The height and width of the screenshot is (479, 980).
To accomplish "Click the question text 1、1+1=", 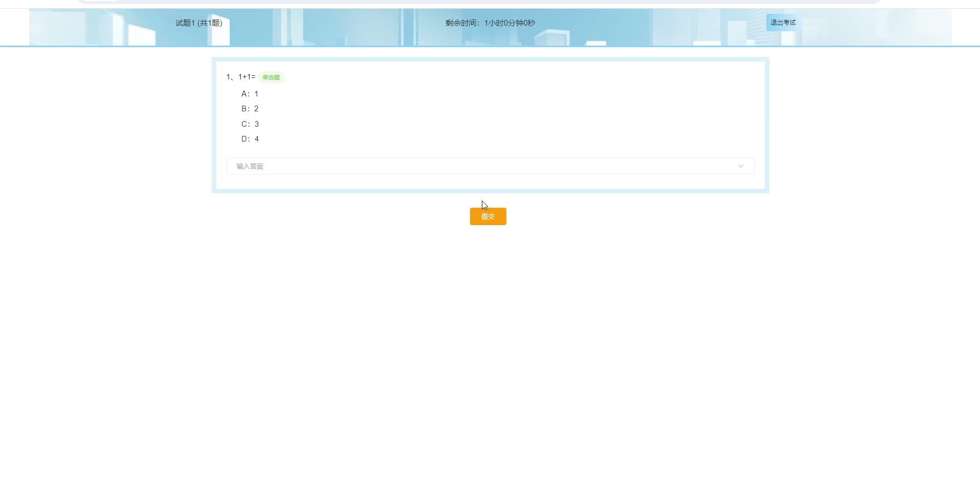I will click(241, 77).
